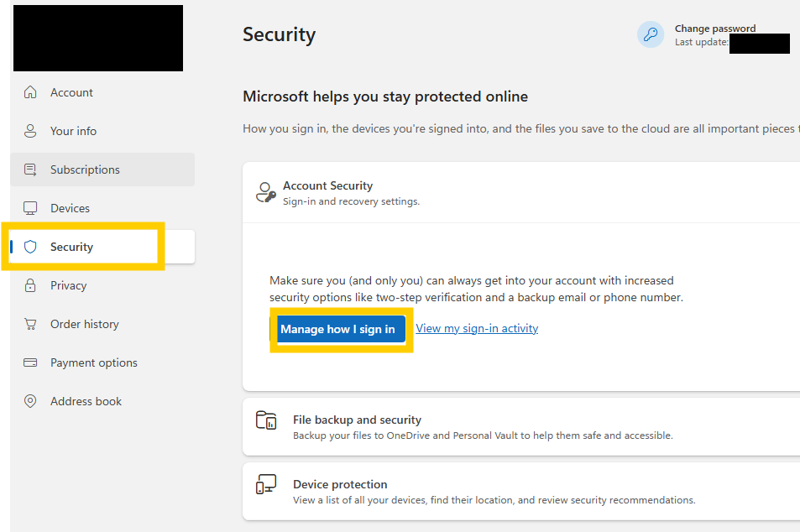Click the person icon beside Your info
The image size is (800, 532).
pos(31,131)
